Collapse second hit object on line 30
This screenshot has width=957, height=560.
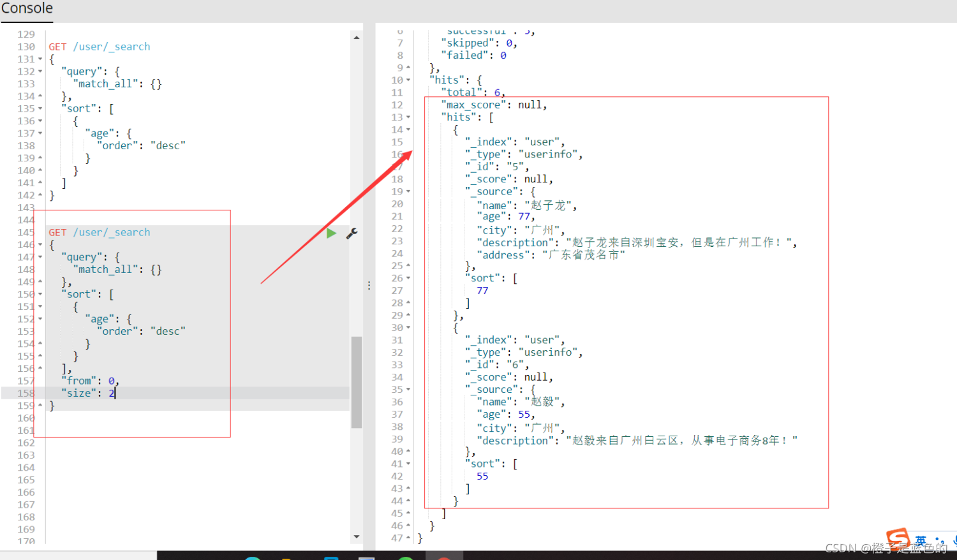(408, 328)
